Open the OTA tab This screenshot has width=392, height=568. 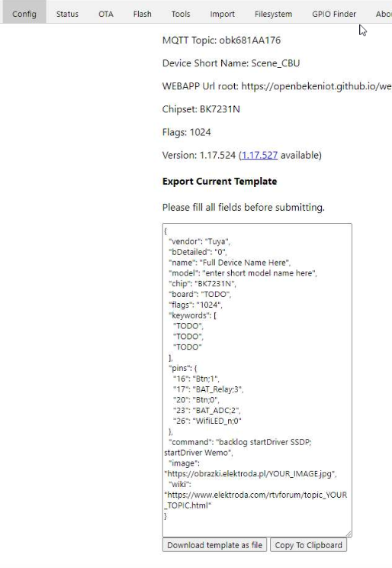106,14
